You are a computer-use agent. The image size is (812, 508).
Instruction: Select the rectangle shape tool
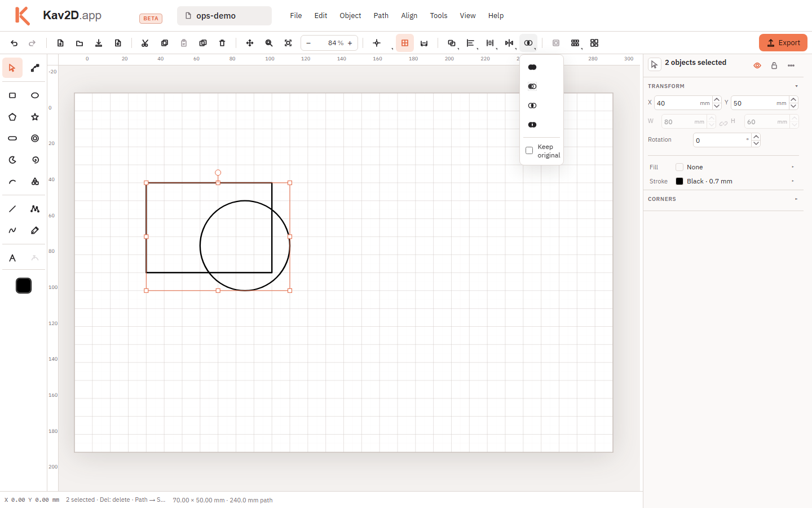12,95
